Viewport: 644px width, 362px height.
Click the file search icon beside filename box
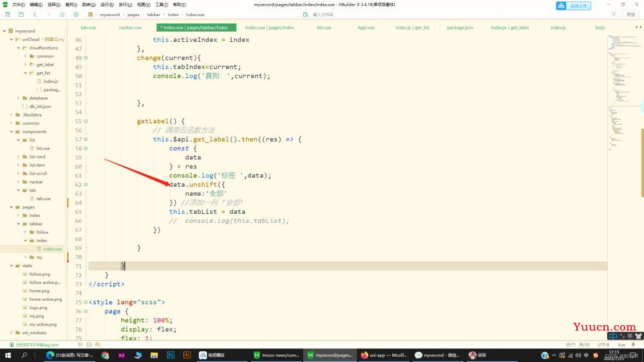(x=305, y=14)
